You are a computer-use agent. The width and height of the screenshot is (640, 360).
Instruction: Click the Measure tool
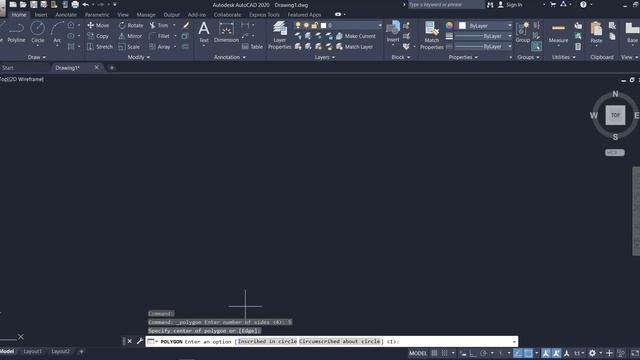[558, 32]
